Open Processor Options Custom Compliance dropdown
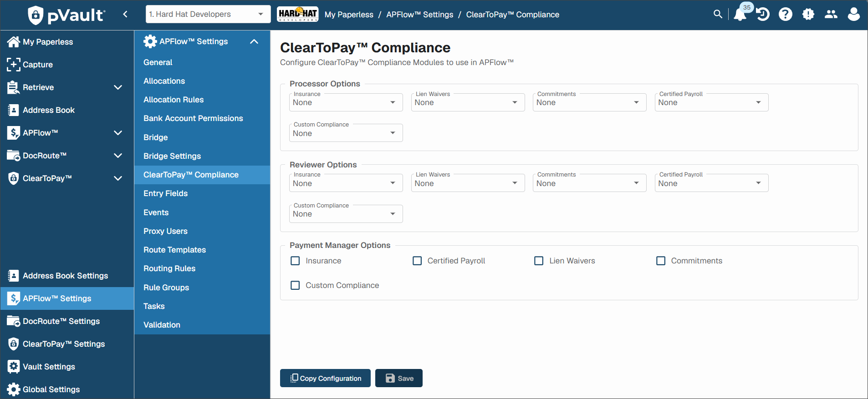The width and height of the screenshot is (868, 399). pos(346,133)
